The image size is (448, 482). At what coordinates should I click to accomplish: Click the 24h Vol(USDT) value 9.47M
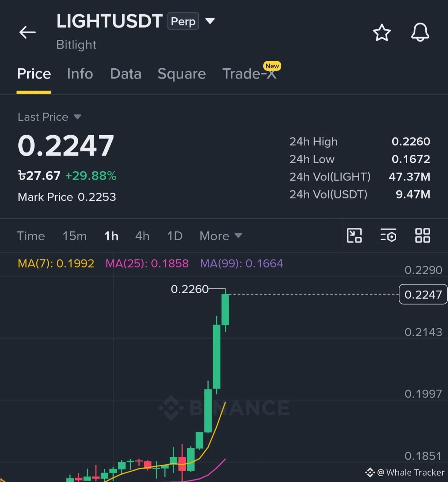tap(413, 194)
